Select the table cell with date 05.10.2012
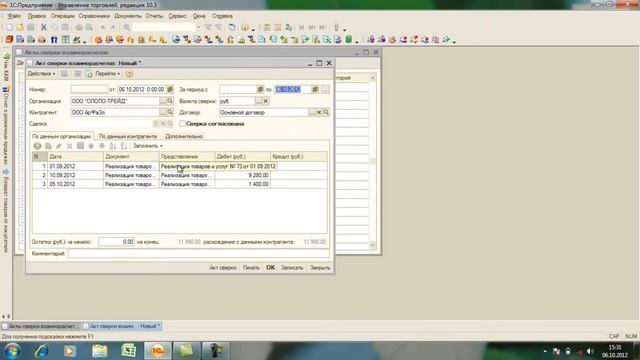This screenshot has width=640, height=360. tap(76, 184)
